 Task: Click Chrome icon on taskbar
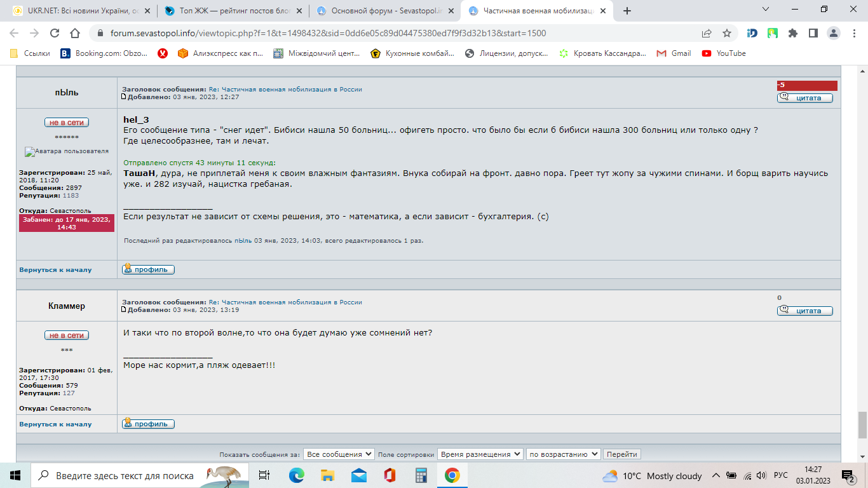(x=452, y=475)
